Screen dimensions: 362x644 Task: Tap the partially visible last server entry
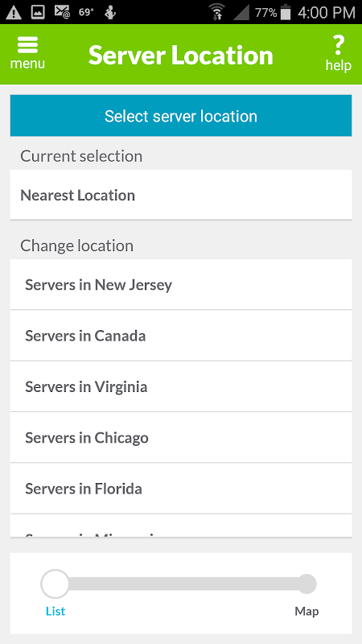[x=181, y=526]
